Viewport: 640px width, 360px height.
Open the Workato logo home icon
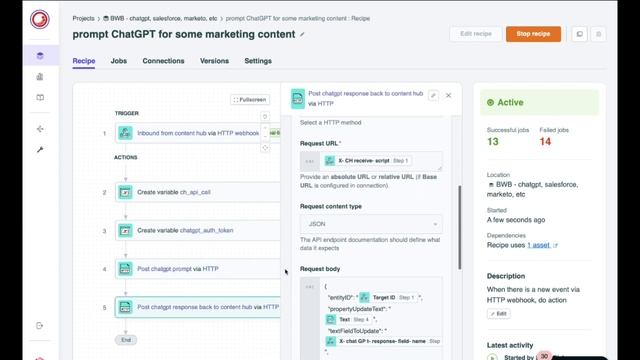coord(40,19)
